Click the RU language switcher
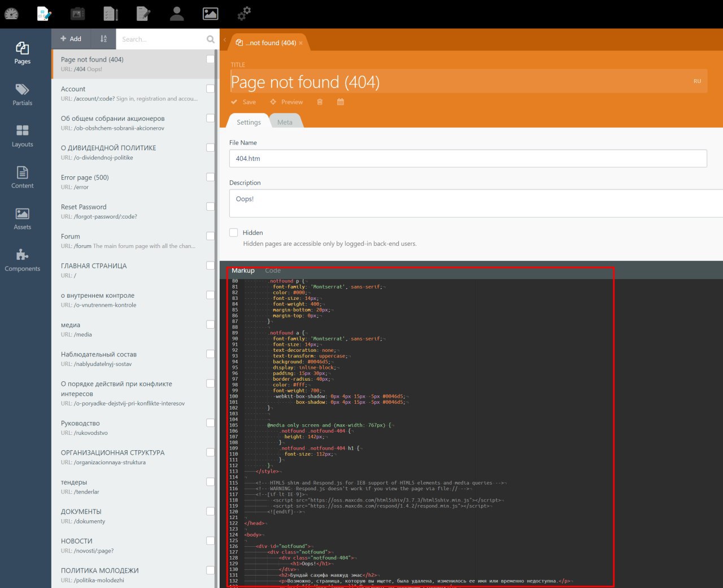Viewport: 723px width, 588px height. tap(697, 81)
